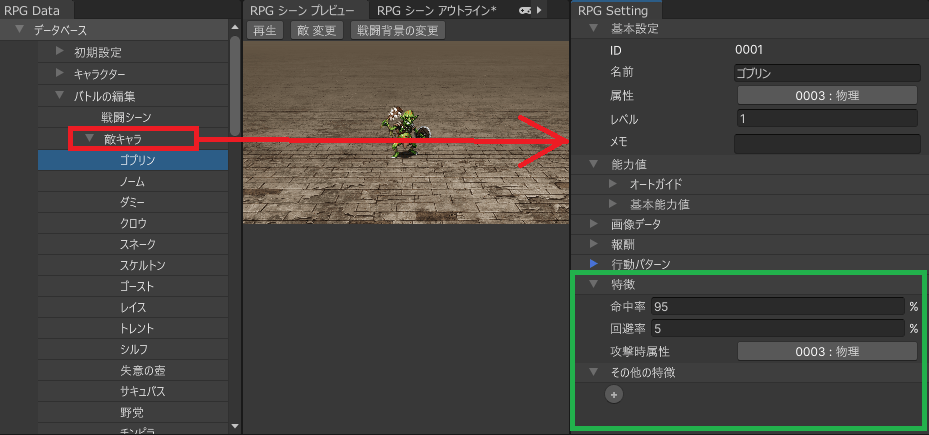Click the gamepad icon tab
The width and height of the screenshot is (929, 435).
point(524,10)
